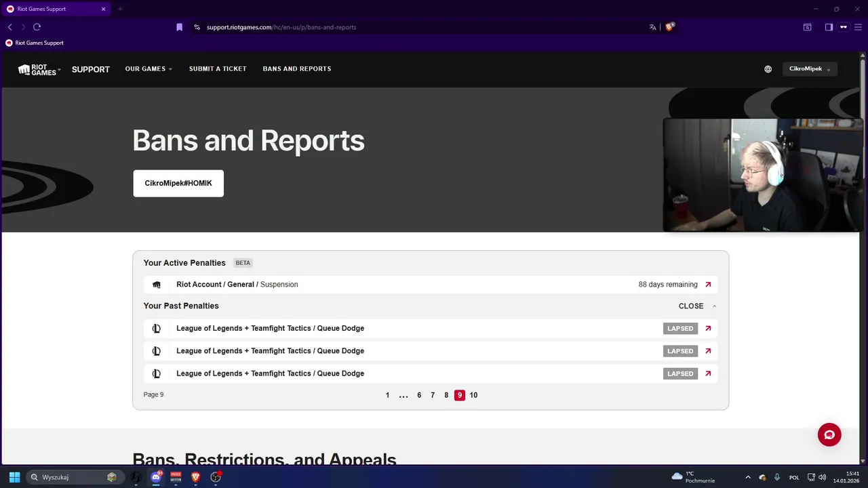Click League icon on second Queue Dodge row
This screenshot has width=868, height=488.
tap(157, 351)
